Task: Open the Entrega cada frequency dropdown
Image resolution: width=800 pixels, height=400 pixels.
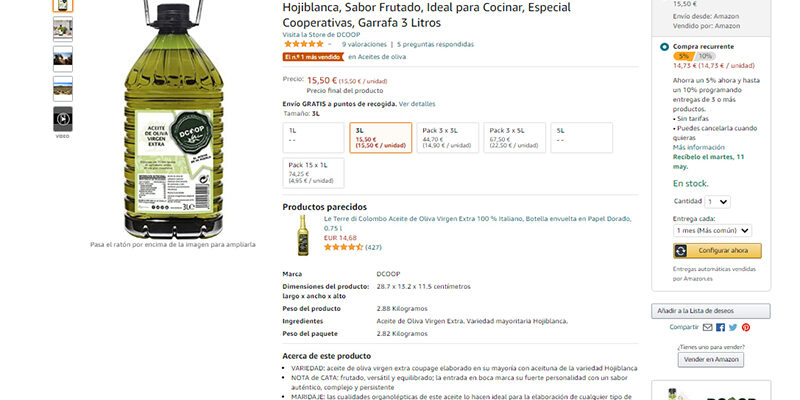Action: coord(712,231)
